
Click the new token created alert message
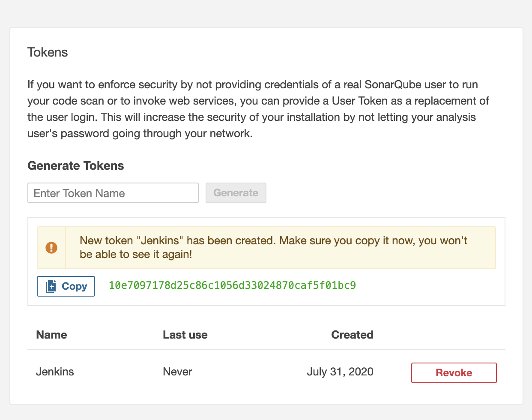click(273, 247)
